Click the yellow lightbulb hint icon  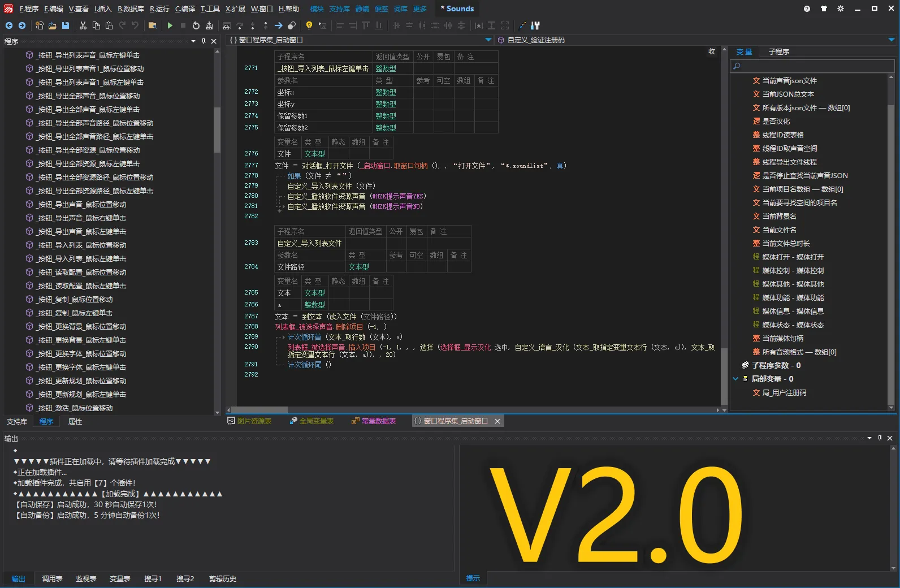click(x=309, y=25)
